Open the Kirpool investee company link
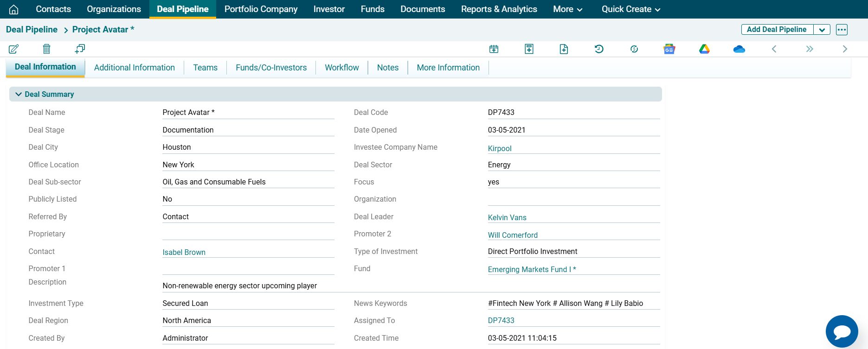The width and height of the screenshot is (868, 349). click(499, 148)
